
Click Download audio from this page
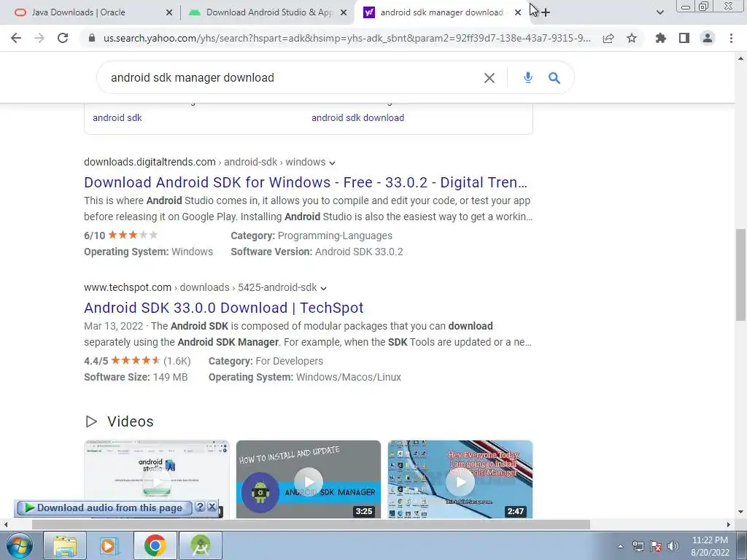(x=104, y=508)
